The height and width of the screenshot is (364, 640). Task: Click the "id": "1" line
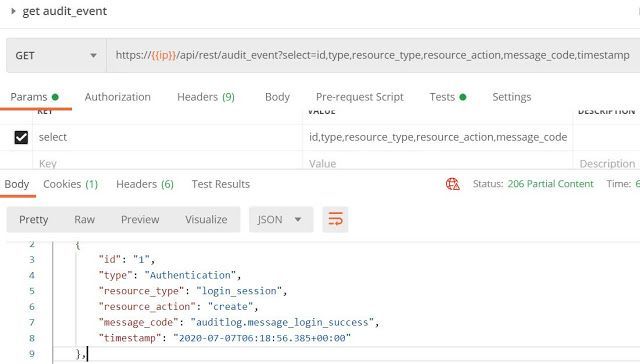click(127, 260)
